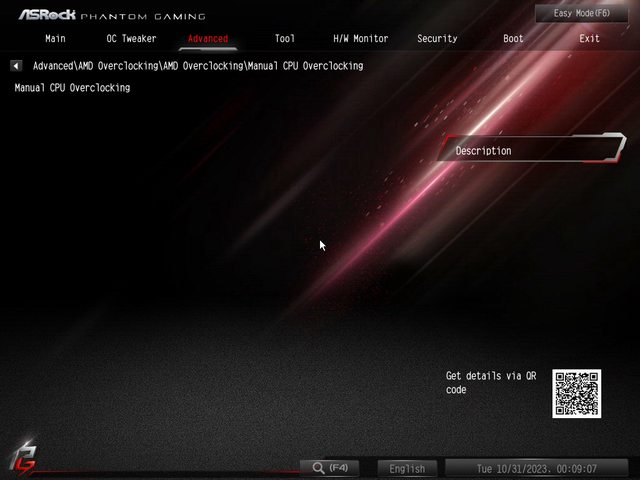The height and width of the screenshot is (480, 640).
Task: Click the date and time display
Action: tap(537, 468)
